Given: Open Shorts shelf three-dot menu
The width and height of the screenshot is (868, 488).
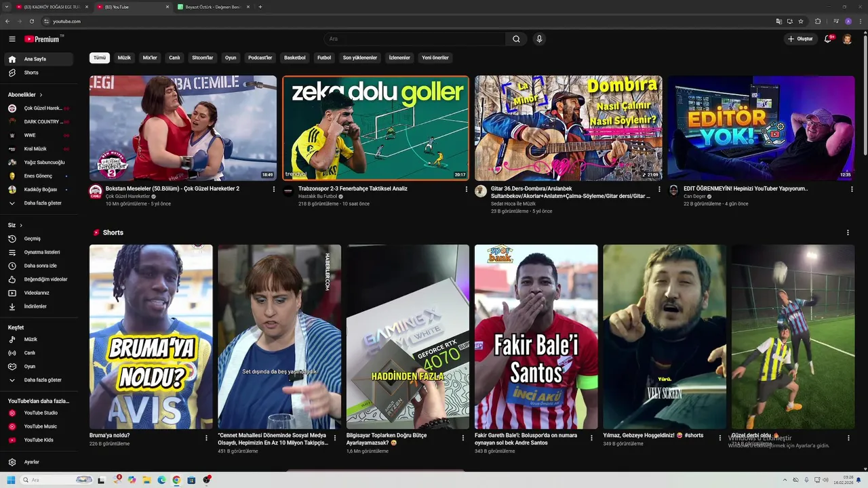Looking at the screenshot, I should click(848, 232).
